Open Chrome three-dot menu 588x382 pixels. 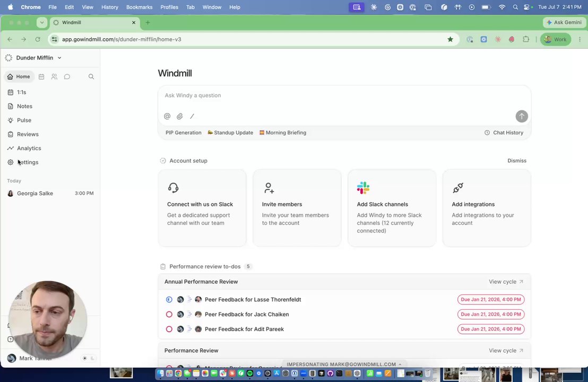pos(580,39)
